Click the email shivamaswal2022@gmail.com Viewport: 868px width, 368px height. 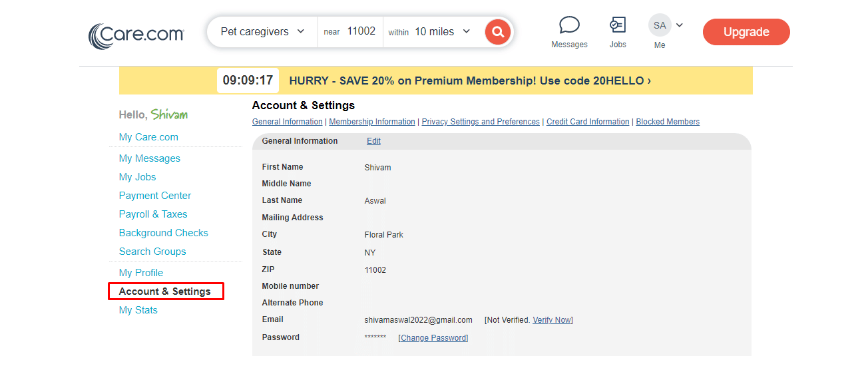419,320
